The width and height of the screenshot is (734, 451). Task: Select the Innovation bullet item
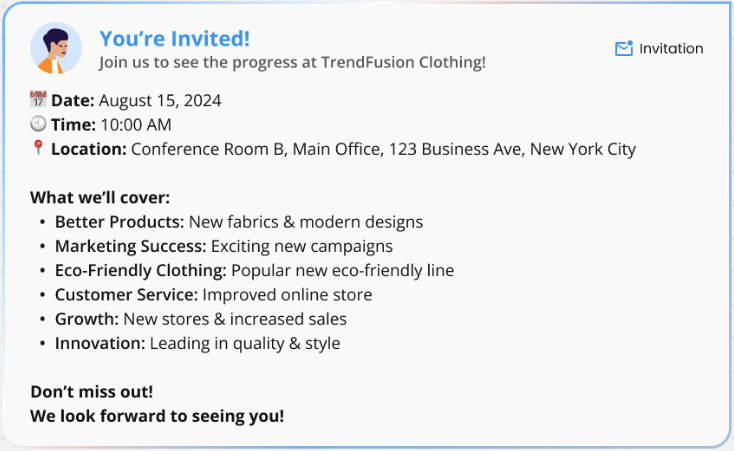(198, 343)
